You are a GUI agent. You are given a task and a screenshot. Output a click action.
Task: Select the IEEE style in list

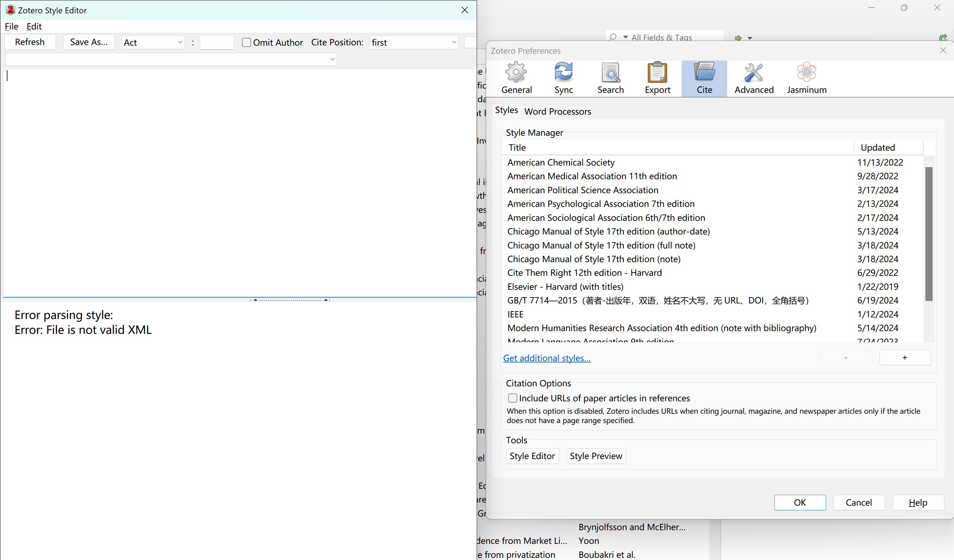516,314
